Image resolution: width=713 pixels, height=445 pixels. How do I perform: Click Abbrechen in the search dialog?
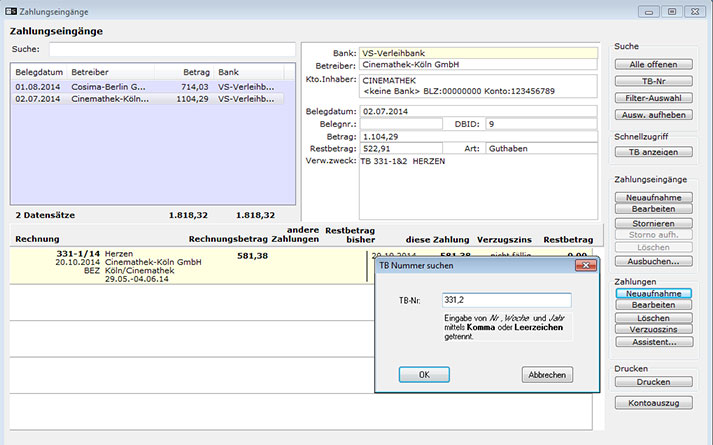pyautogui.click(x=547, y=374)
